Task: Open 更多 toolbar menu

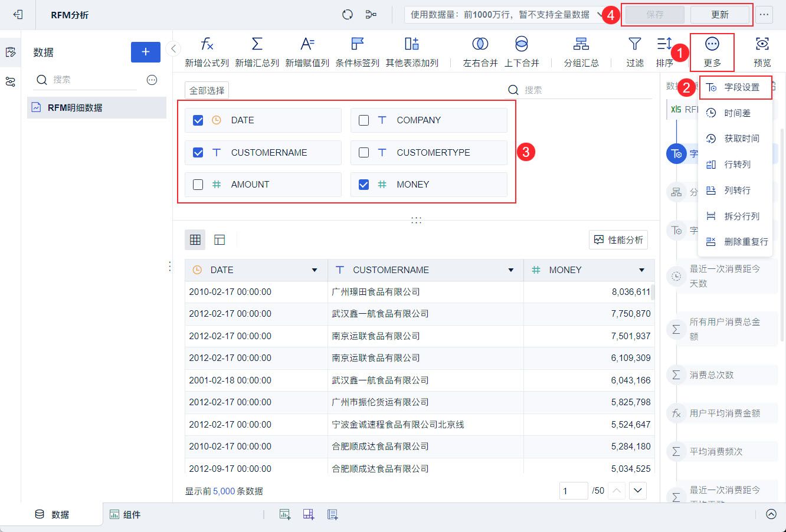Action: (712, 52)
